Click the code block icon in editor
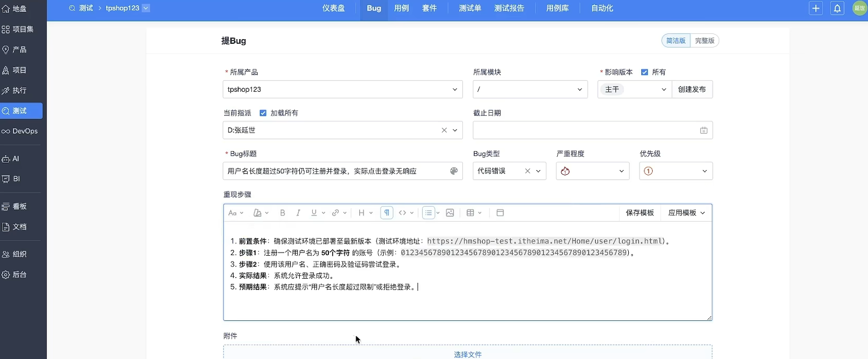This screenshot has width=868, height=359. point(402,213)
